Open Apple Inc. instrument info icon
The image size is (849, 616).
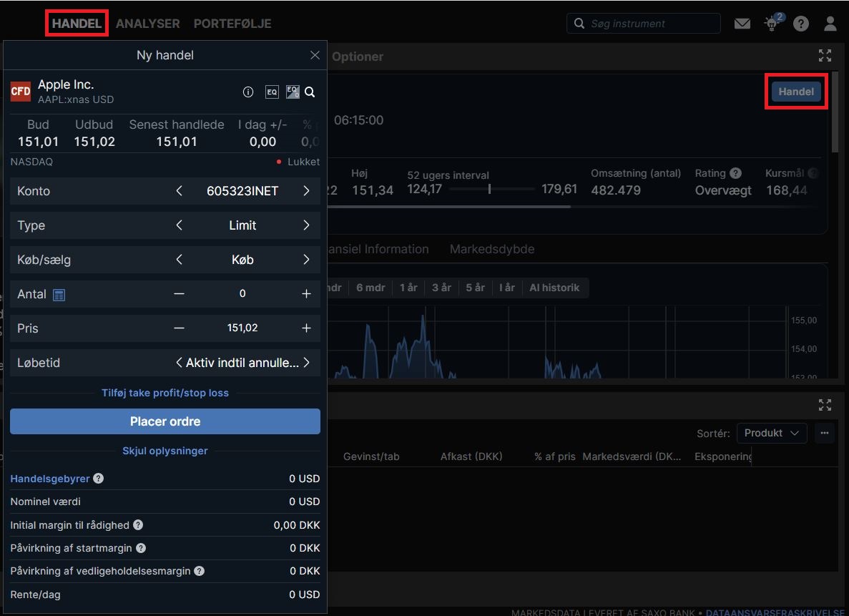(248, 92)
